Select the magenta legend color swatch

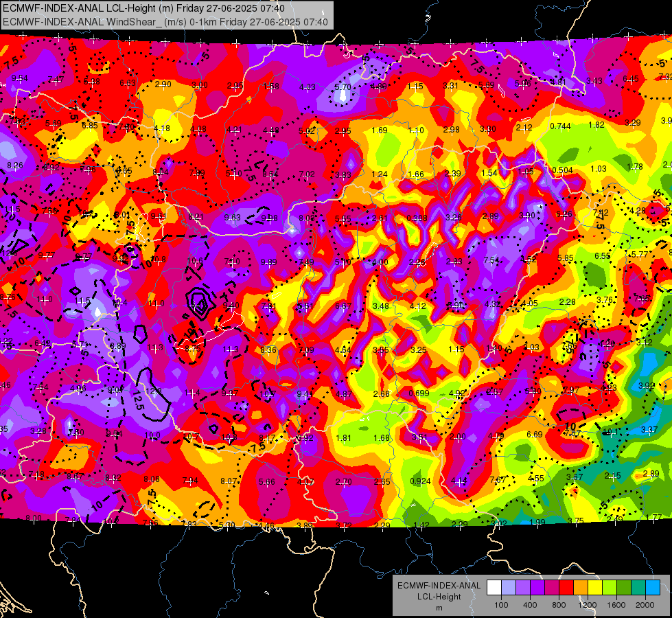click(552, 588)
